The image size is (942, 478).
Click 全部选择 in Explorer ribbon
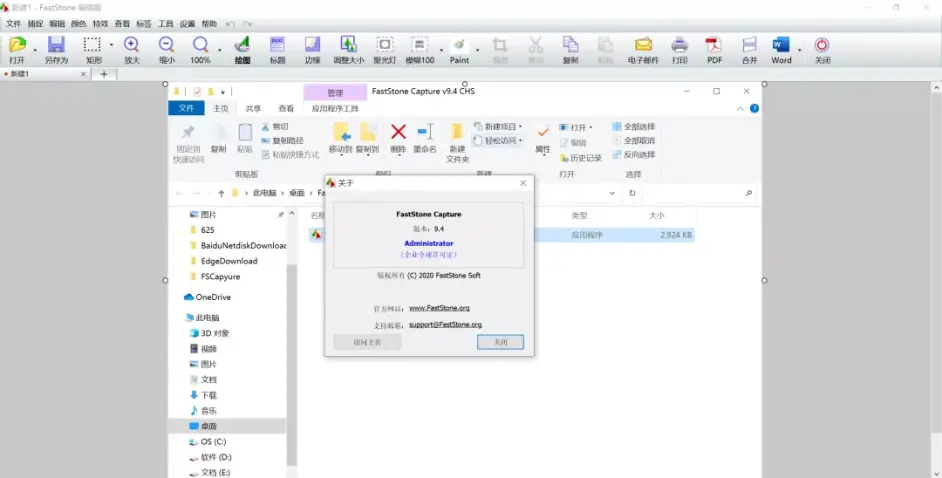pos(634,127)
